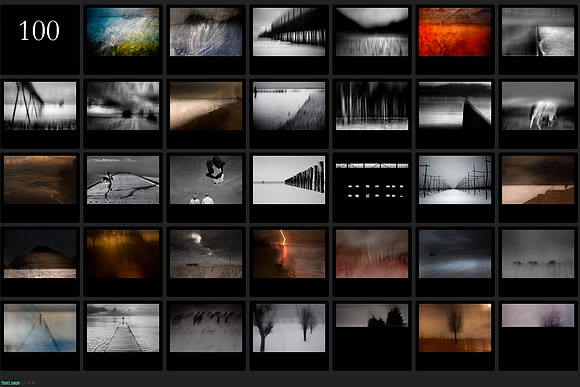
Task: Open the sharp row of wooden posts photo
Action: (289, 180)
